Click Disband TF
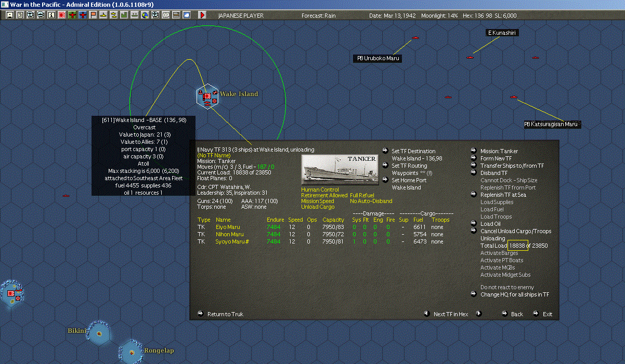This screenshot has width=625, height=364. click(x=494, y=173)
